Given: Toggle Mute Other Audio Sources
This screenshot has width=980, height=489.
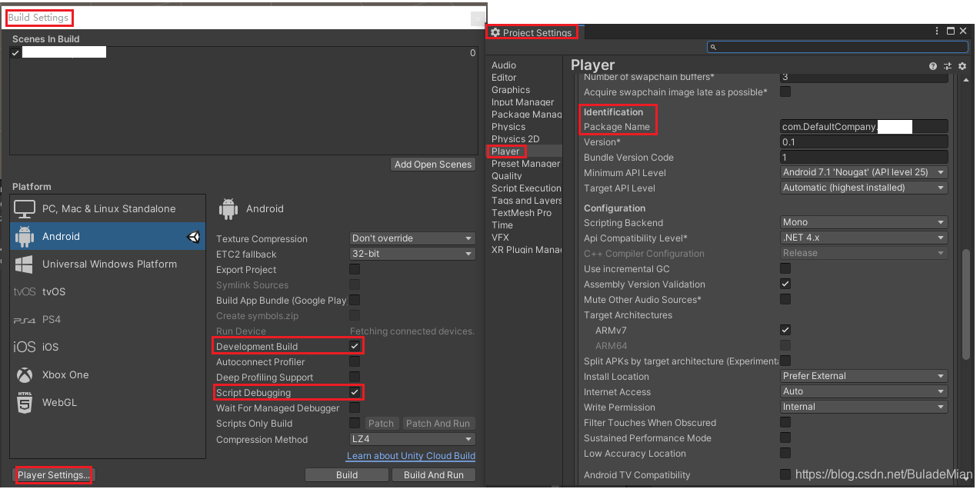Looking at the screenshot, I should click(785, 299).
